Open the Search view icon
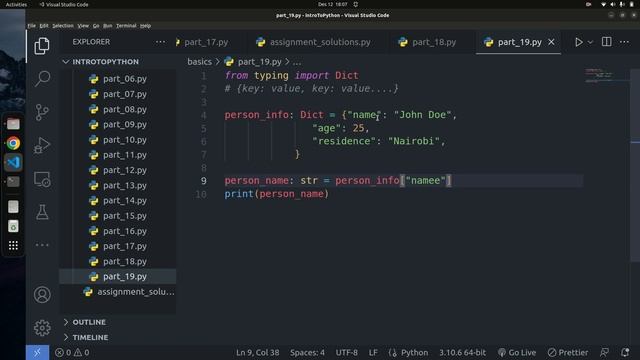Image resolution: width=640 pixels, height=360 pixels. pyautogui.click(x=42, y=78)
